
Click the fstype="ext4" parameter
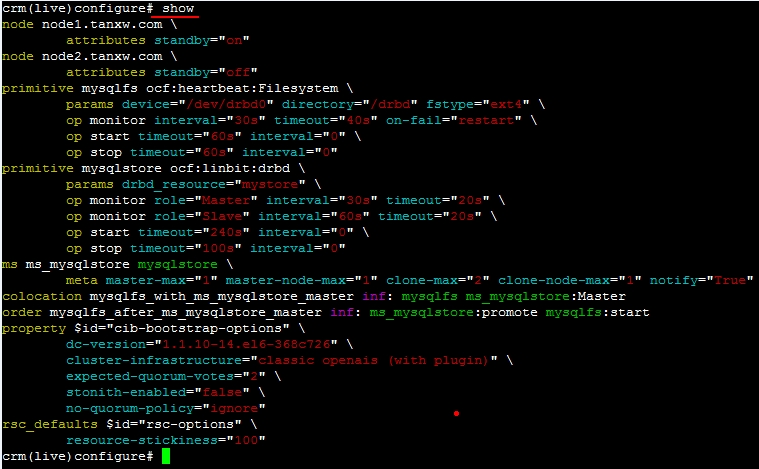click(478, 104)
